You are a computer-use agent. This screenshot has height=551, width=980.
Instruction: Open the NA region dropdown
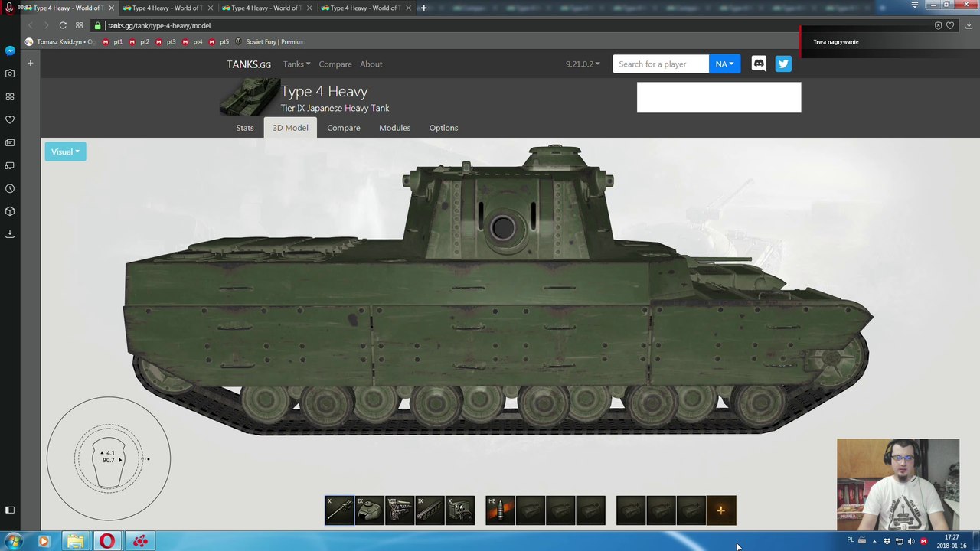724,64
